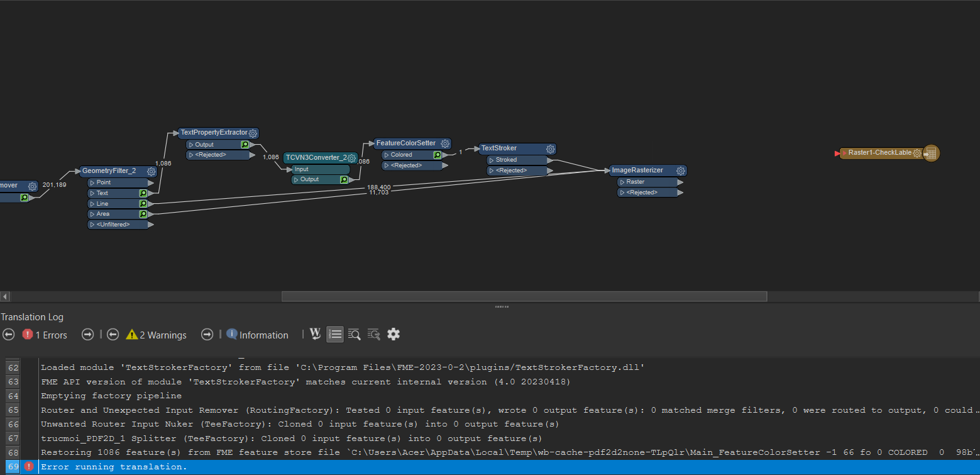
Task: Open ImageRasterizer parameters gear
Action: (x=681, y=170)
